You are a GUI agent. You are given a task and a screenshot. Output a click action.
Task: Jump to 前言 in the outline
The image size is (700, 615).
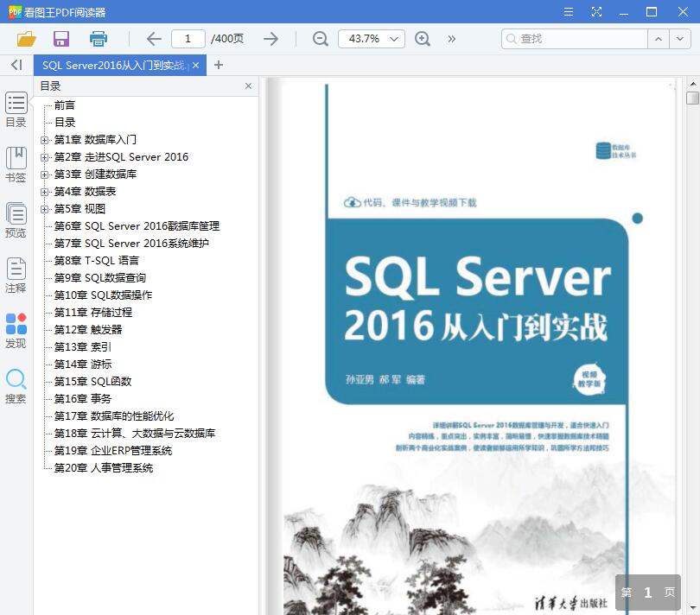coord(65,105)
